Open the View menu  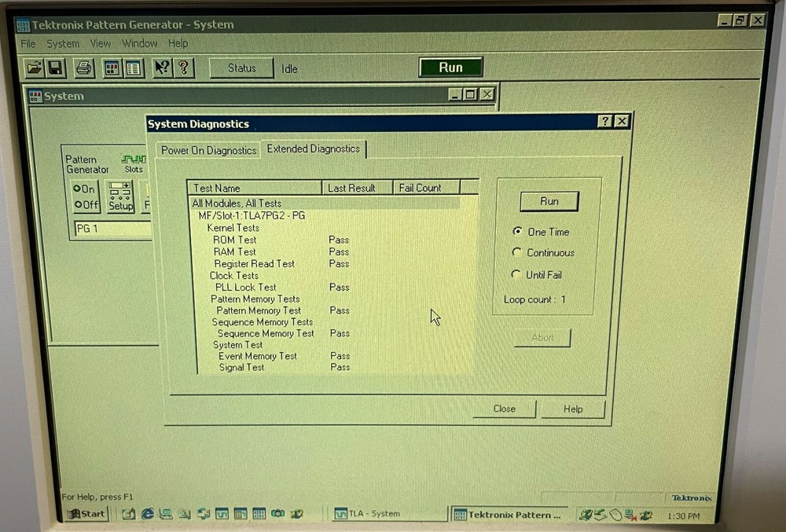point(101,43)
